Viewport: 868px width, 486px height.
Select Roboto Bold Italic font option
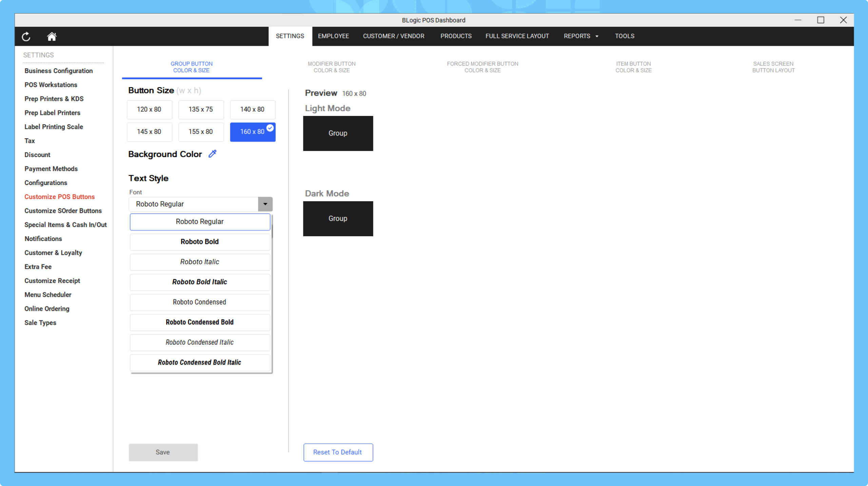tap(200, 282)
